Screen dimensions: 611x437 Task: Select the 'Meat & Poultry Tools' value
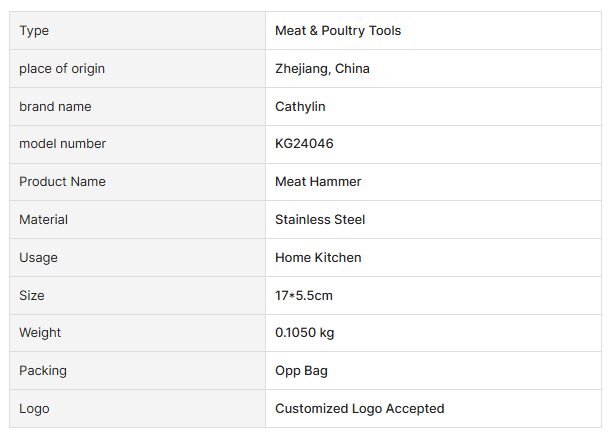[x=338, y=31]
